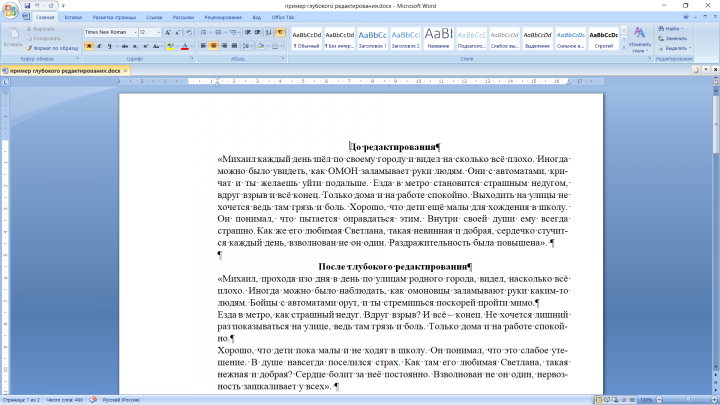Start a bulleted list
Screen dimensions: 720x405
pyautogui.click(x=203, y=33)
